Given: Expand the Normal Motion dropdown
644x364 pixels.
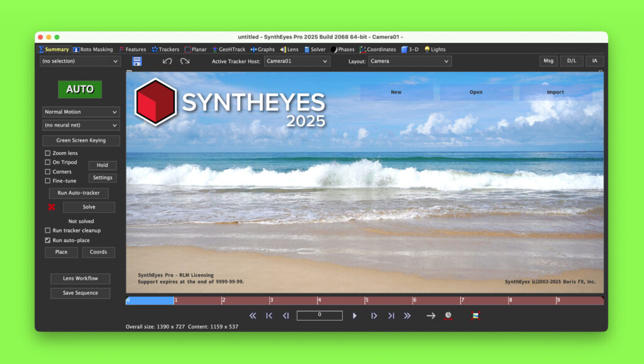Looking at the screenshot, I should [80, 111].
